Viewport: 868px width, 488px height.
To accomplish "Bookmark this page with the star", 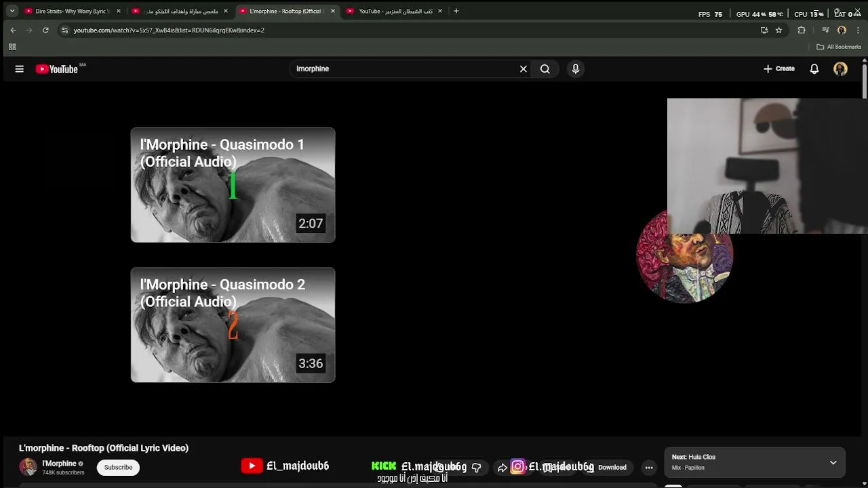I will pos(778,30).
